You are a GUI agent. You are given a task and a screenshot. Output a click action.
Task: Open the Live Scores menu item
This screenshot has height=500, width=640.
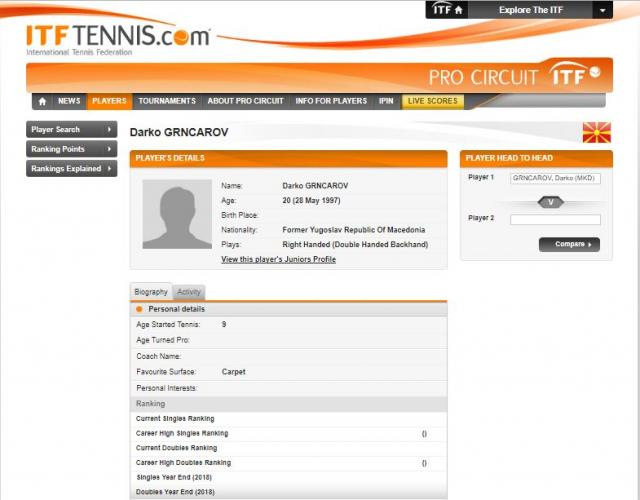point(431,101)
